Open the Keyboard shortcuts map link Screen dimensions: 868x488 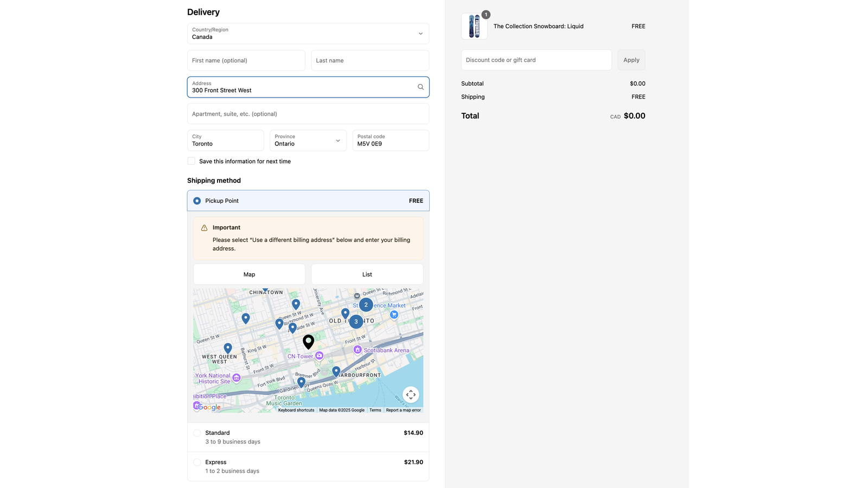296,410
